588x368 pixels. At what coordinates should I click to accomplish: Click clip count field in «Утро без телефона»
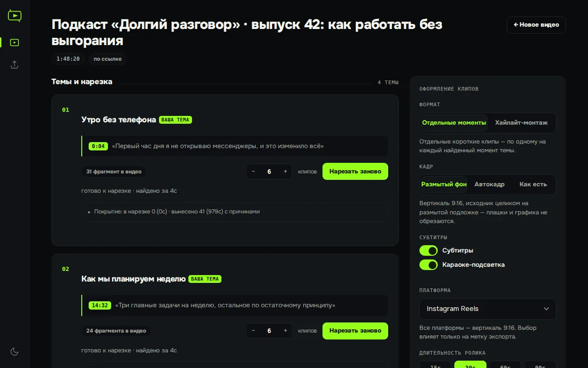[x=269, y=172]
